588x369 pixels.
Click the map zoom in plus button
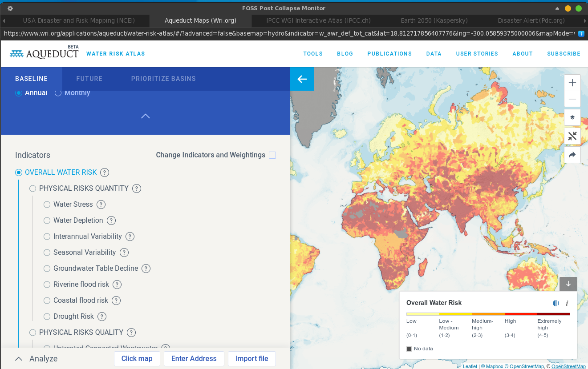[x=572, y=83]
